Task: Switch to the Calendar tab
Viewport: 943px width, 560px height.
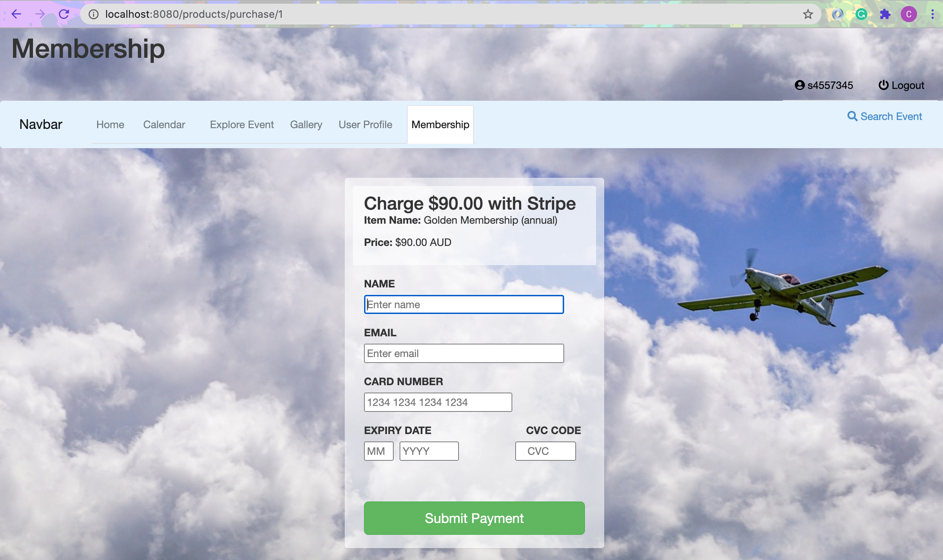Action: 164,124
